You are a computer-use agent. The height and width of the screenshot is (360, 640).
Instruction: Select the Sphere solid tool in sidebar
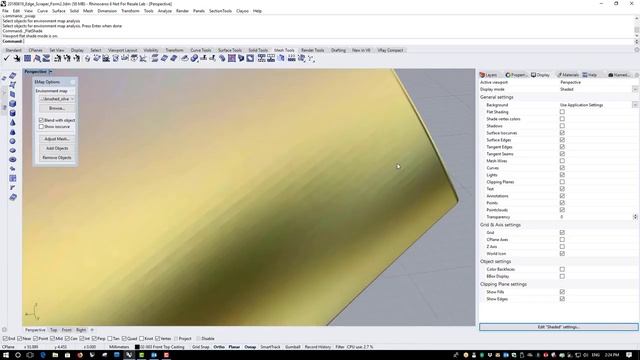pyautogui.click(x=13, y=141)
